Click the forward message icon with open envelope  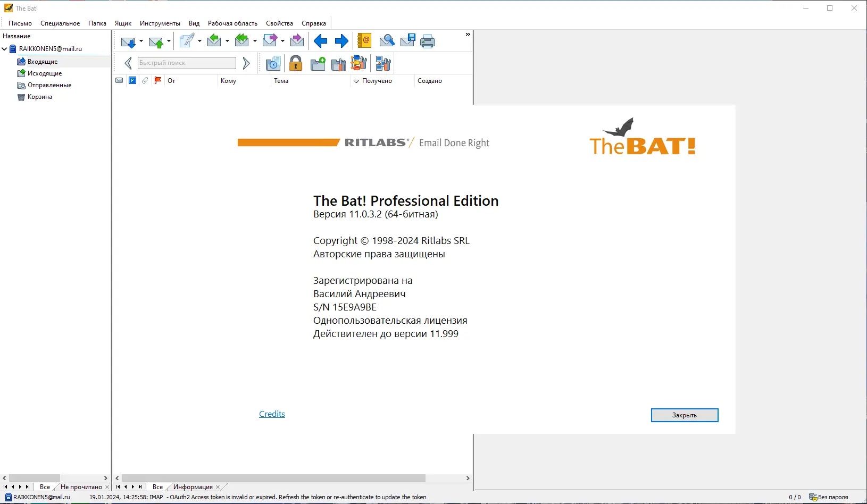(x=270, y=41)
